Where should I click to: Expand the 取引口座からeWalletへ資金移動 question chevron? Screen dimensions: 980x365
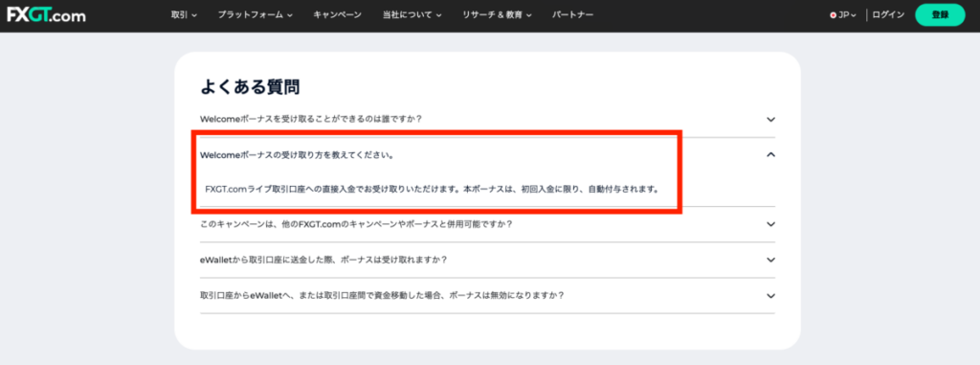coord(770,295)
